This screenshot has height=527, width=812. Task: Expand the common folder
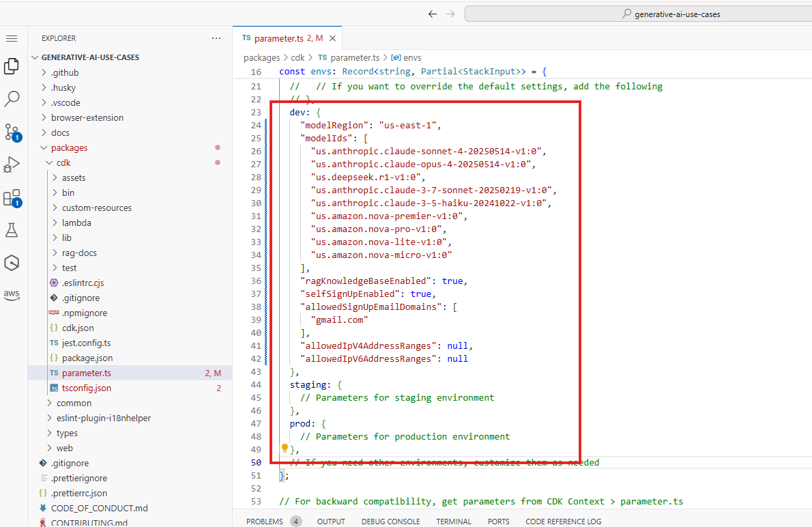[x=130, y=403]
